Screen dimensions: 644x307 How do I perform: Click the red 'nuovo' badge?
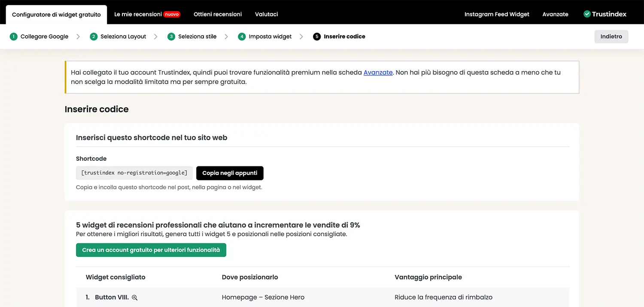click(172, 14)
